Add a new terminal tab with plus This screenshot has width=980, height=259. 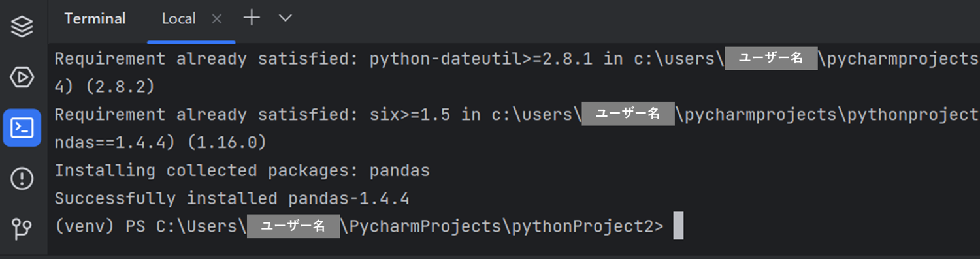tap(252, 18)
